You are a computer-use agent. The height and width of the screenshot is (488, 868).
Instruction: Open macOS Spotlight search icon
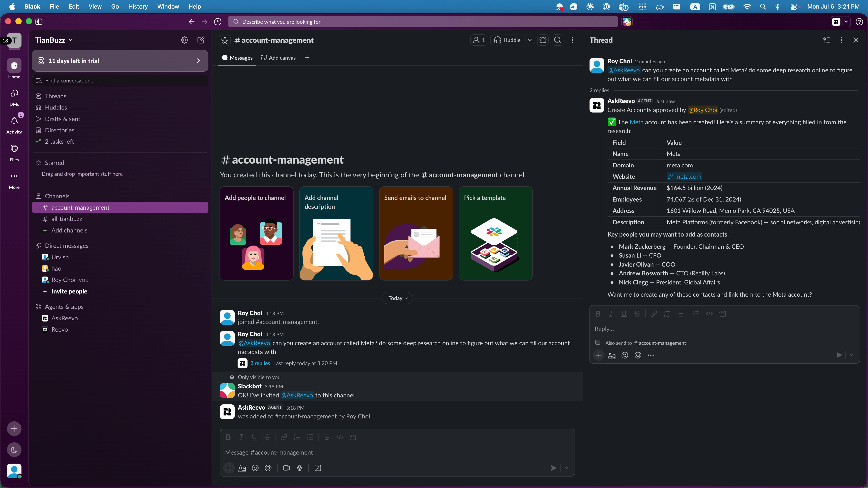tap(763, 6)
